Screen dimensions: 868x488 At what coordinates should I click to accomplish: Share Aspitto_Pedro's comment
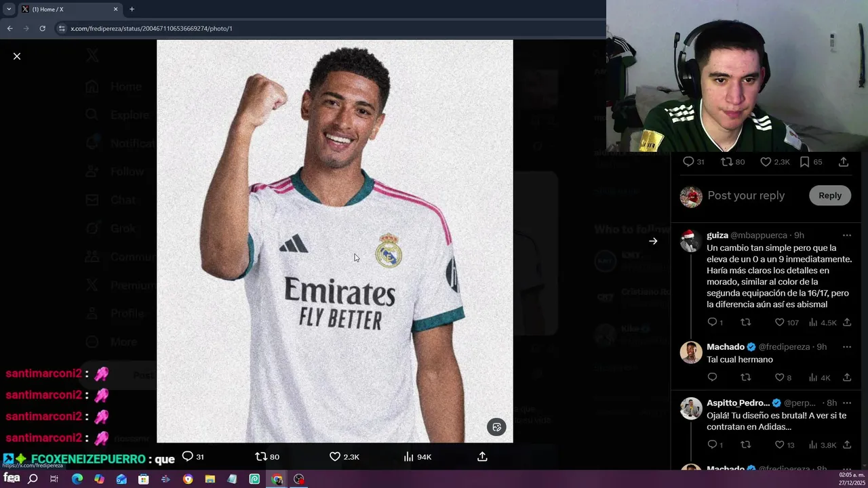point(847,445)
